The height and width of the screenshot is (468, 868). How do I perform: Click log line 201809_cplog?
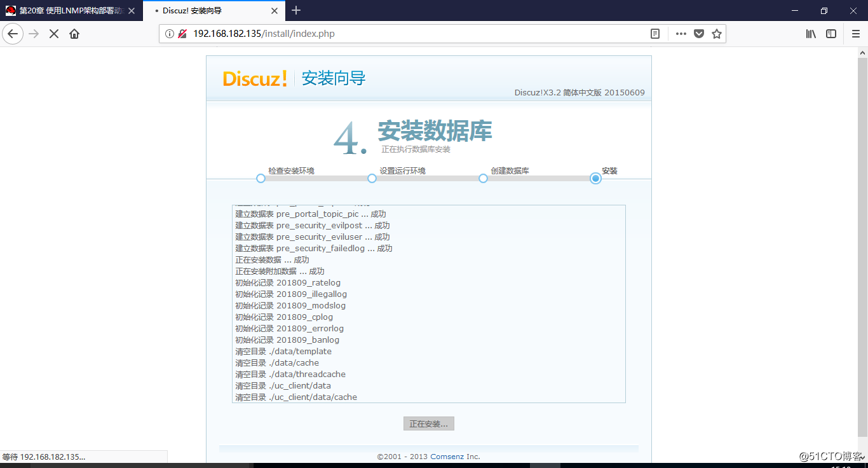pos(284,317)
